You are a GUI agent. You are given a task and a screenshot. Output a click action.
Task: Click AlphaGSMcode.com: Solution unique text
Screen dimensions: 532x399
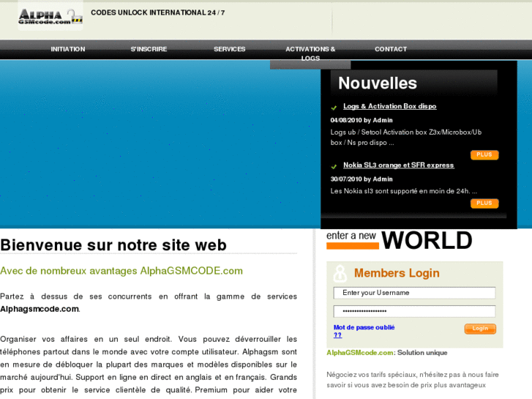click(x=387, y=353)
